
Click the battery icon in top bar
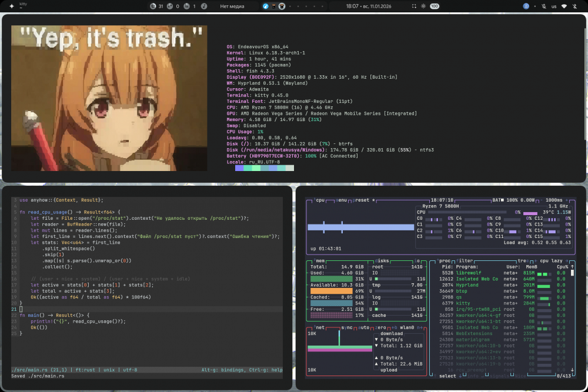[435, 6]
